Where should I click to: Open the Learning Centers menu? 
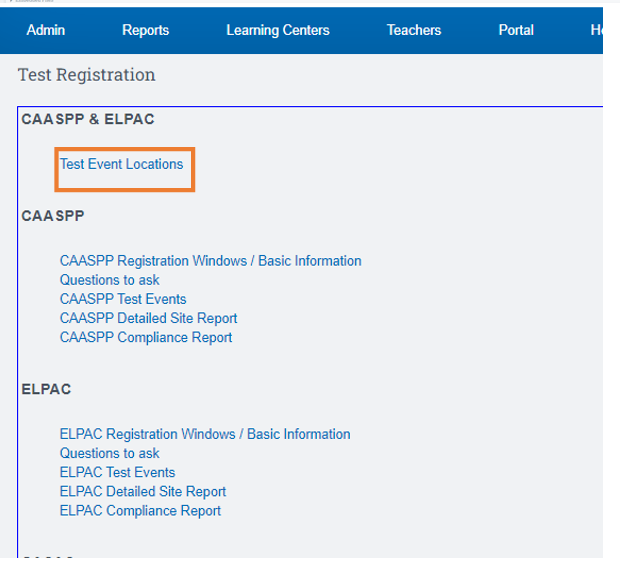click(x=278, y=30)
